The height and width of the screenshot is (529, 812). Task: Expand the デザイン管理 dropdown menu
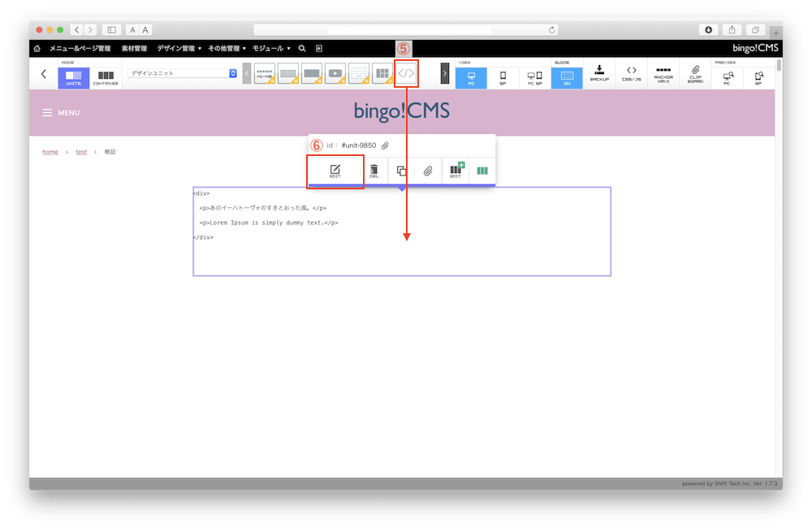click(x=179, y=49)
